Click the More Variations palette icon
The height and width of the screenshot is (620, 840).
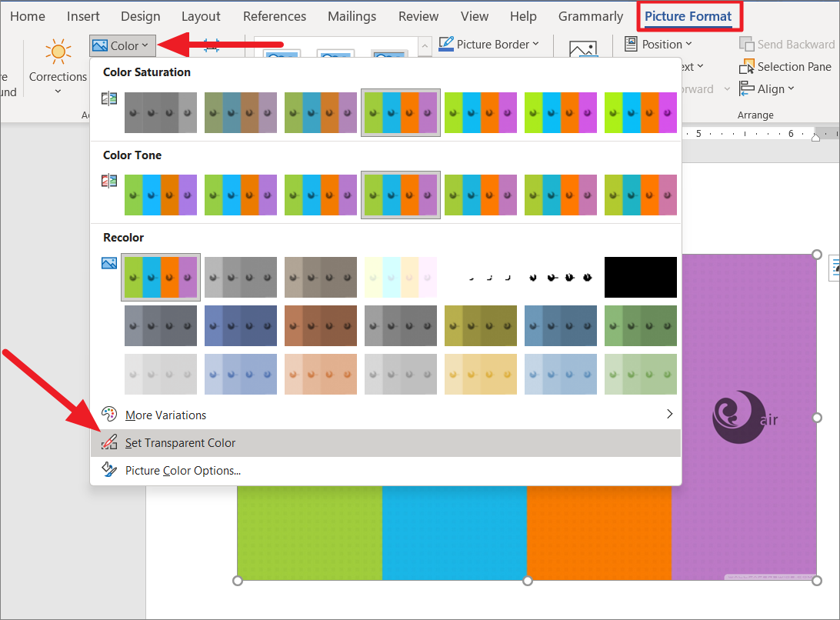[x=109, y=414]
